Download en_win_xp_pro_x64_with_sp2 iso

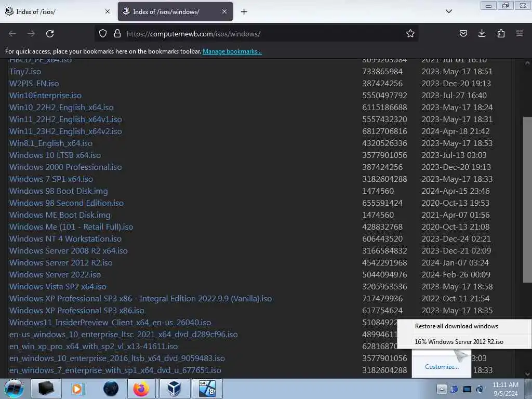click(94, 347)
